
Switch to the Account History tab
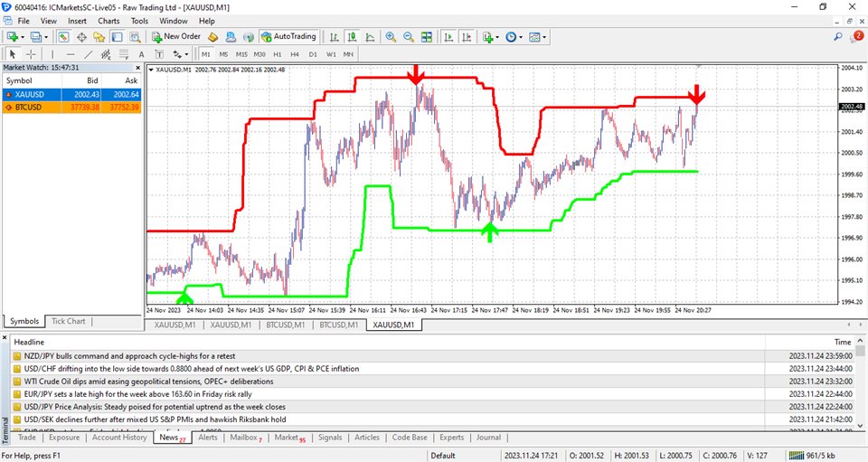(x=119, y=437)
